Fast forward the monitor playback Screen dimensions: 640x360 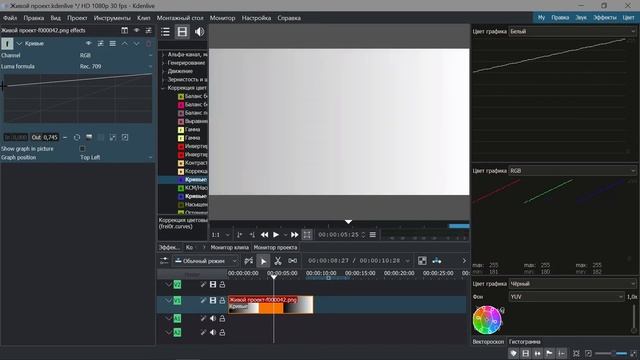pos(294,235)
